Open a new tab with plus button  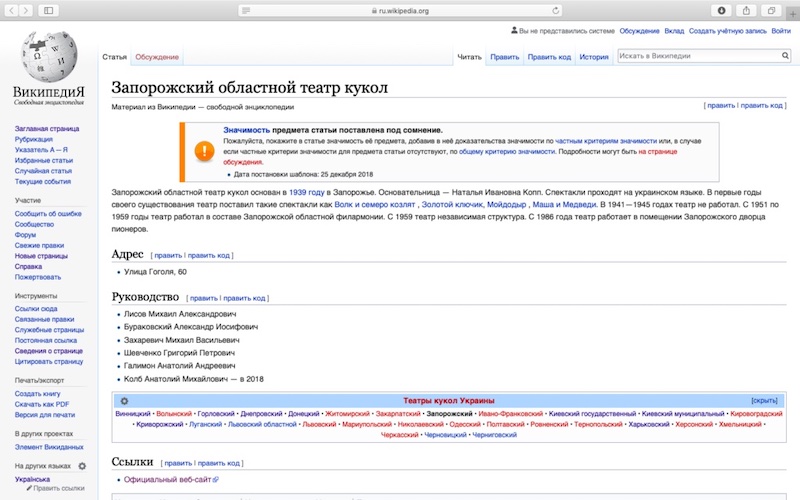(x=793, y=13)
